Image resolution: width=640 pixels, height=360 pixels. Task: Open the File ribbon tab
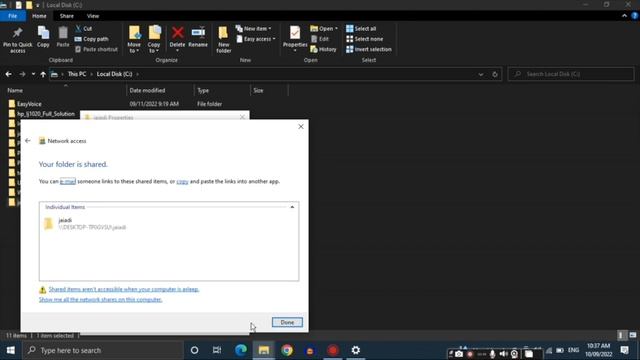[13, 16]
